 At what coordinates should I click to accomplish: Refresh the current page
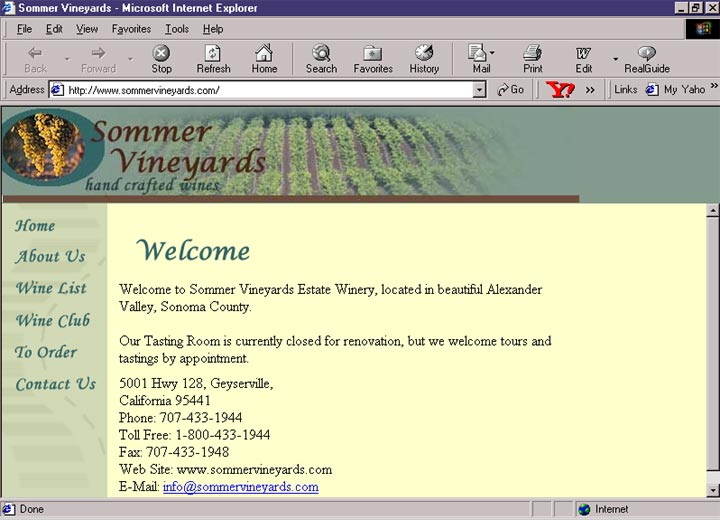213,59
